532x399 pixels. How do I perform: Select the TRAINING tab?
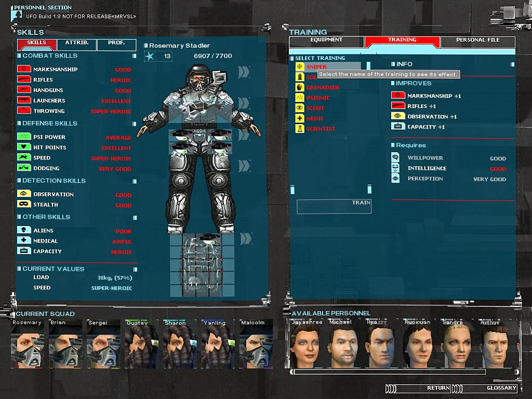(x=402, y=42)
